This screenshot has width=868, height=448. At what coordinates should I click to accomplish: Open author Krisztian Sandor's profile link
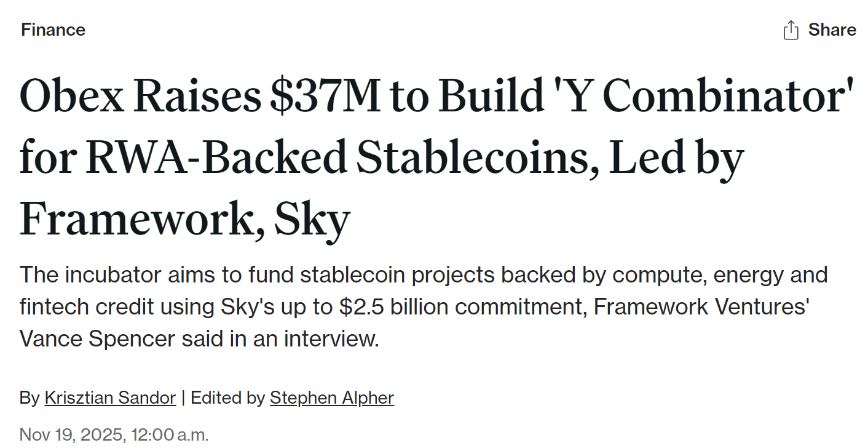[110, 398]
